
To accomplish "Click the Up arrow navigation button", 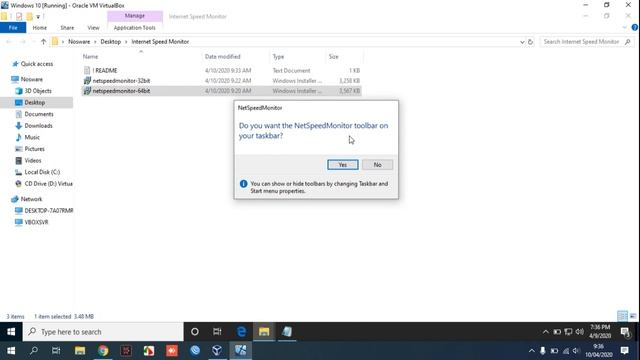I will pos(43,42).
